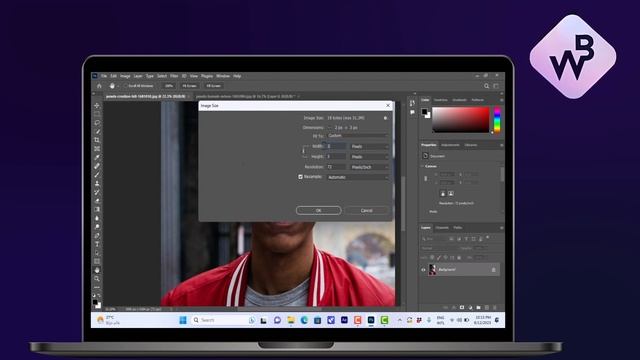Select the Eyedropper tool

click(x=97, y=157)
